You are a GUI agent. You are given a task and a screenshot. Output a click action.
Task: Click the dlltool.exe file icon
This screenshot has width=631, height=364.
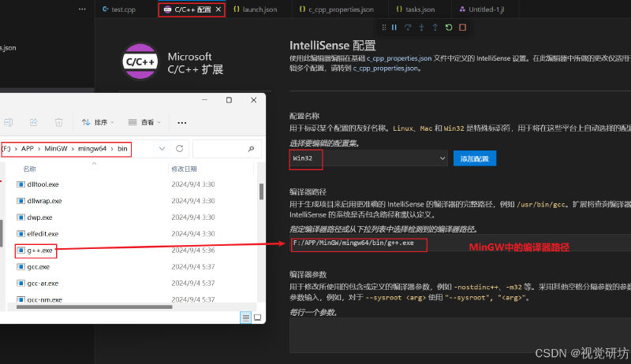21,184
